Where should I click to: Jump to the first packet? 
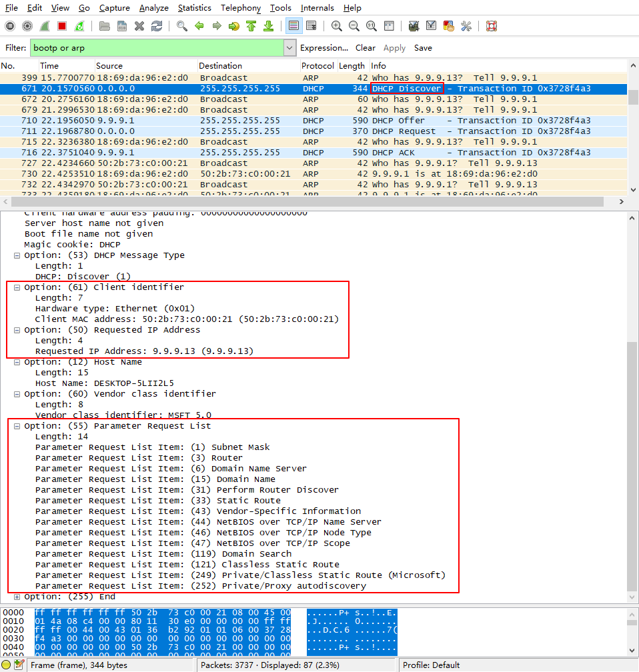coord(251,26)
